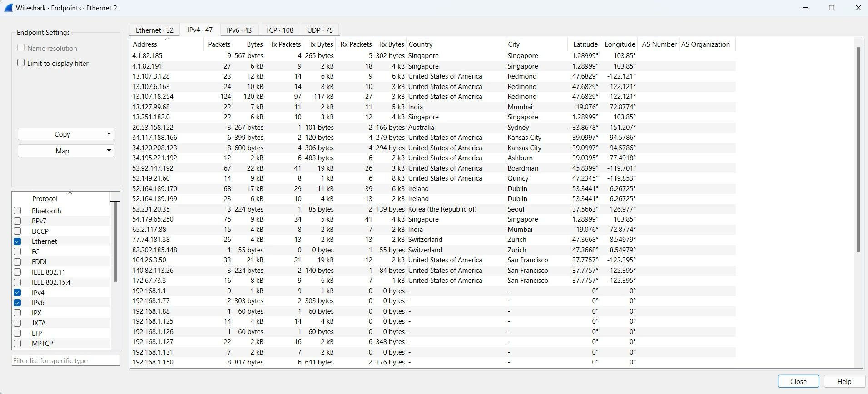The height and width of the screenshot is (394, 868).
Task: Select address row 104.26.3.50
Action: (433, 260)
